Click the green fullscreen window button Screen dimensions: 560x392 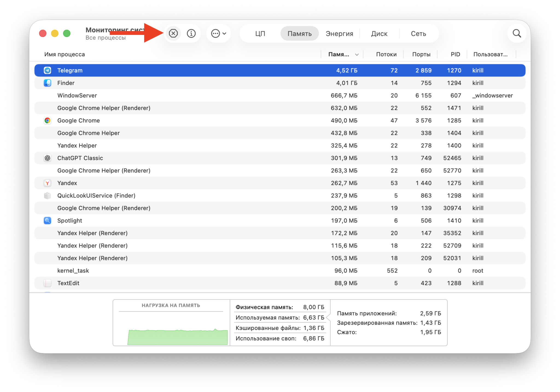[67, 33]
